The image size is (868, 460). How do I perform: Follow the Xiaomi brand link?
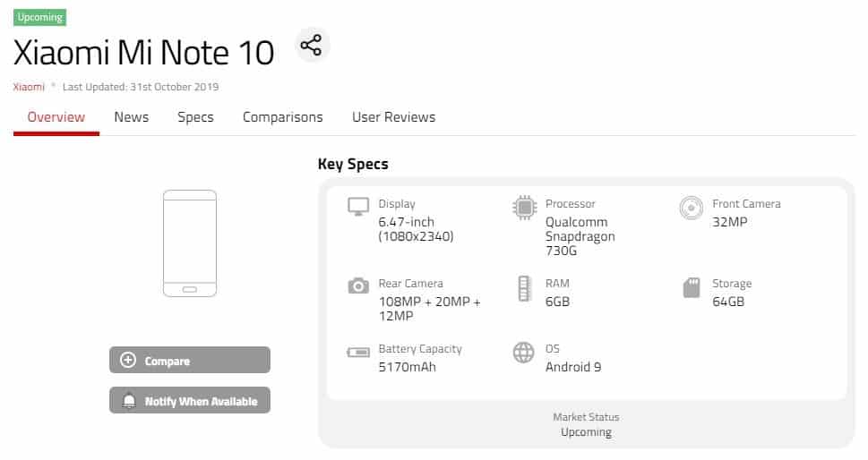[x=29, y=87]
